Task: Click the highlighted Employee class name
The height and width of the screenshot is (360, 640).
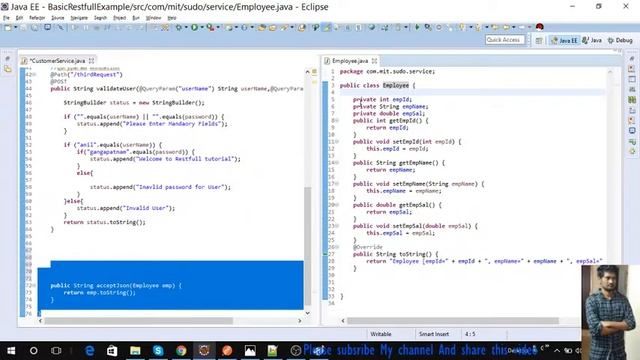Action: 396,85
